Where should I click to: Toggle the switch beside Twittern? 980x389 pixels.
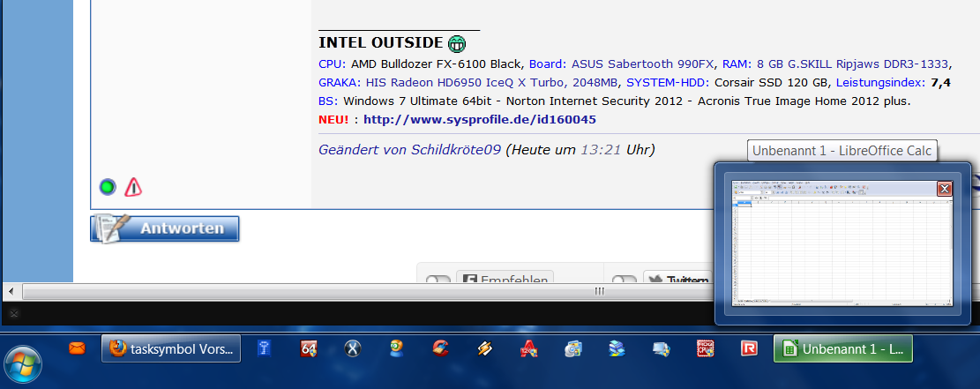tap(624, 280)
